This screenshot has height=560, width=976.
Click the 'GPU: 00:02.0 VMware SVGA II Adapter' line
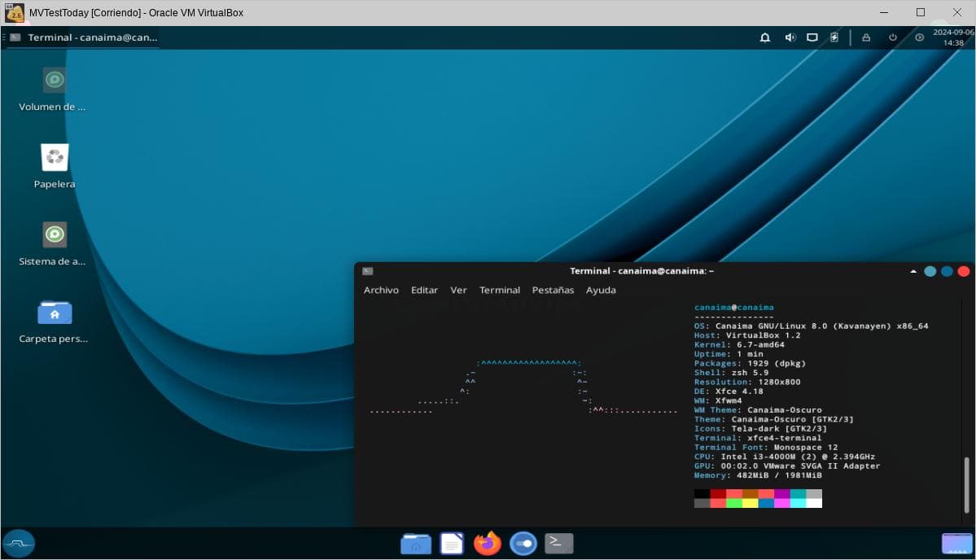tap(787, 466)
